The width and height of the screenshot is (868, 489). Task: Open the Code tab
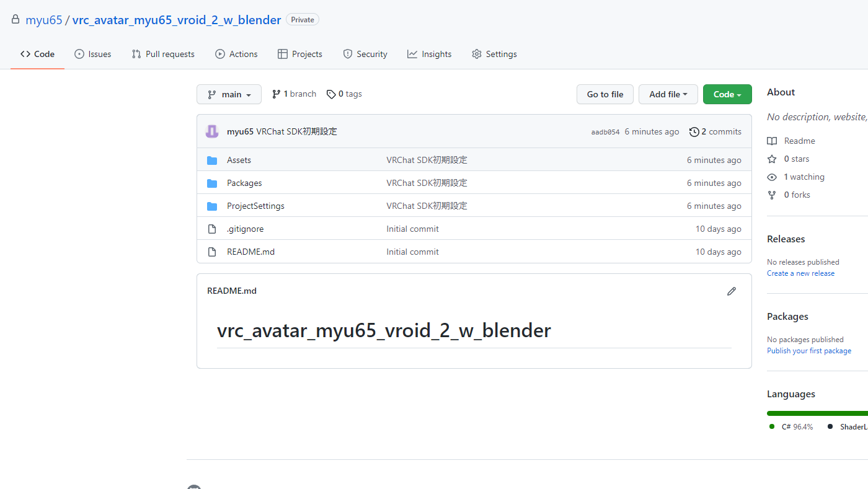tap(37, 54)
